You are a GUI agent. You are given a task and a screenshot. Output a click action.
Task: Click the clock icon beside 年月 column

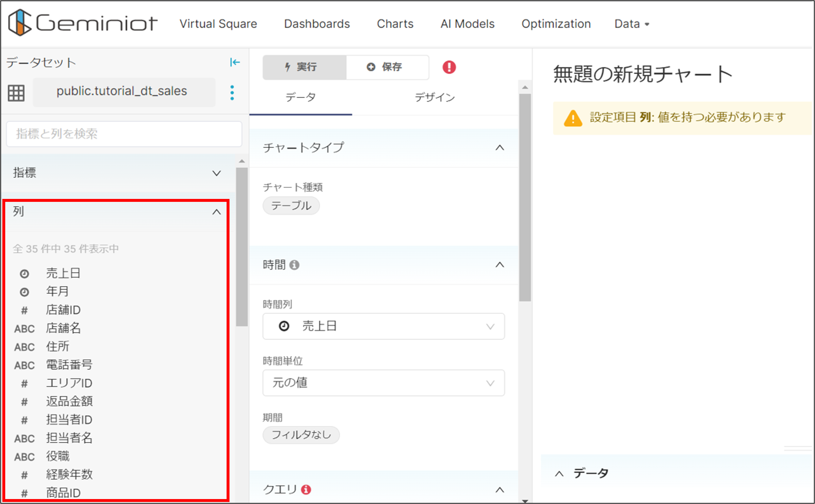point(24,292)
